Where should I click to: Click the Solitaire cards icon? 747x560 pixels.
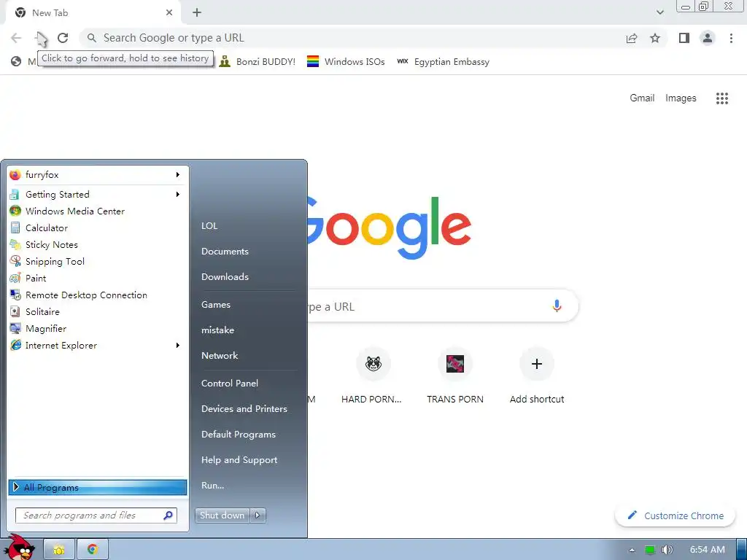(15, 312)
